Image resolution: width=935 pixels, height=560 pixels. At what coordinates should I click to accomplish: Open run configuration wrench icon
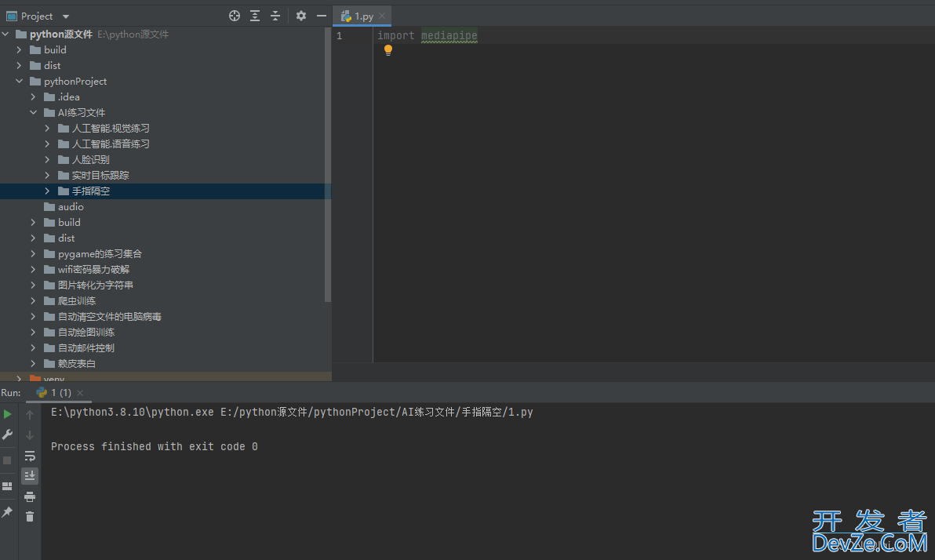pyautogui.click(x=8, y=435)
